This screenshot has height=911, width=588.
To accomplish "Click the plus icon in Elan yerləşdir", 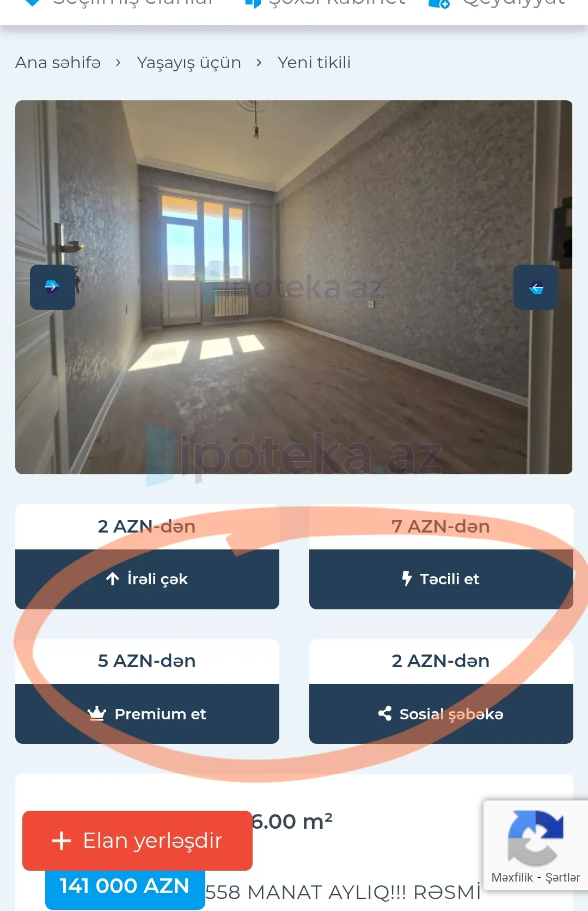I will (62, 841).
